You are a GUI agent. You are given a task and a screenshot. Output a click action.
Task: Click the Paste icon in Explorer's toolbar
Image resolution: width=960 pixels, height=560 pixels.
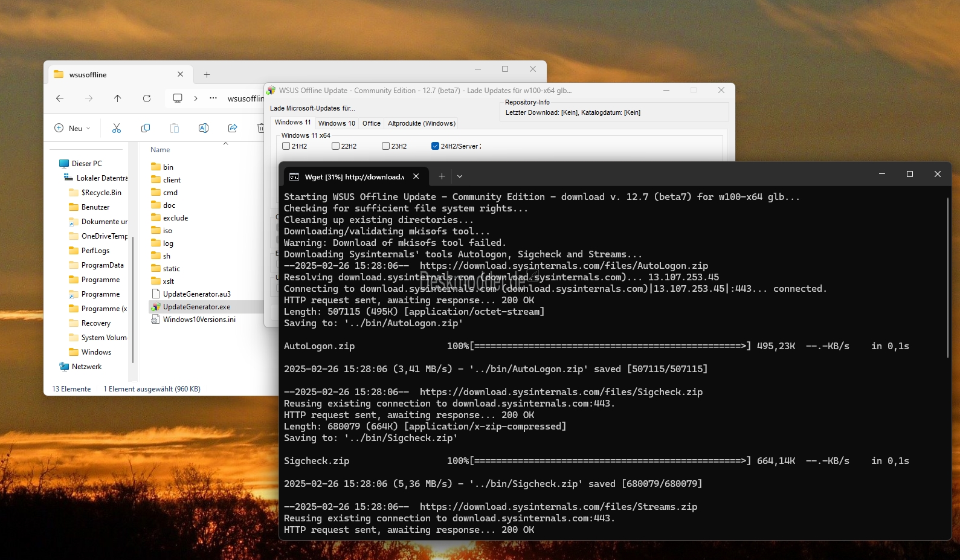pyautogui.click(x=175, y=128)
